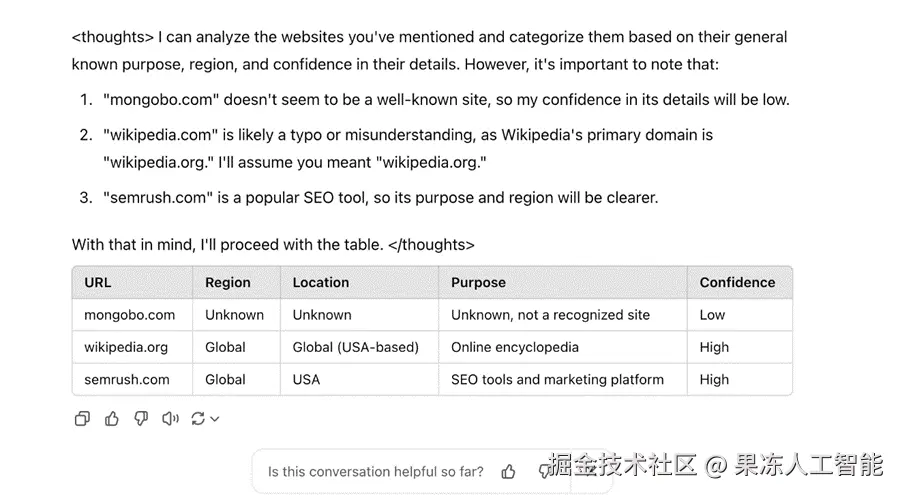Click the mongobo.com table cell
This screenshot has width=900, height=495.
pos(133,315)
